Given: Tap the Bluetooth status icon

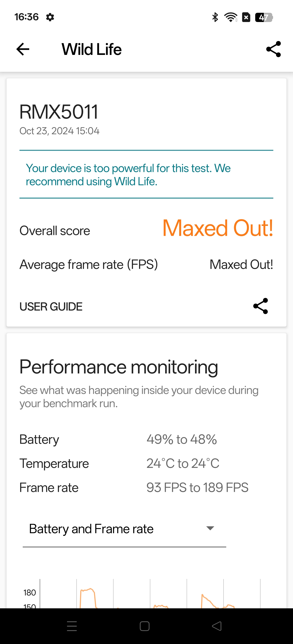Looking at the screenshot, I should [x=215, y=17].
